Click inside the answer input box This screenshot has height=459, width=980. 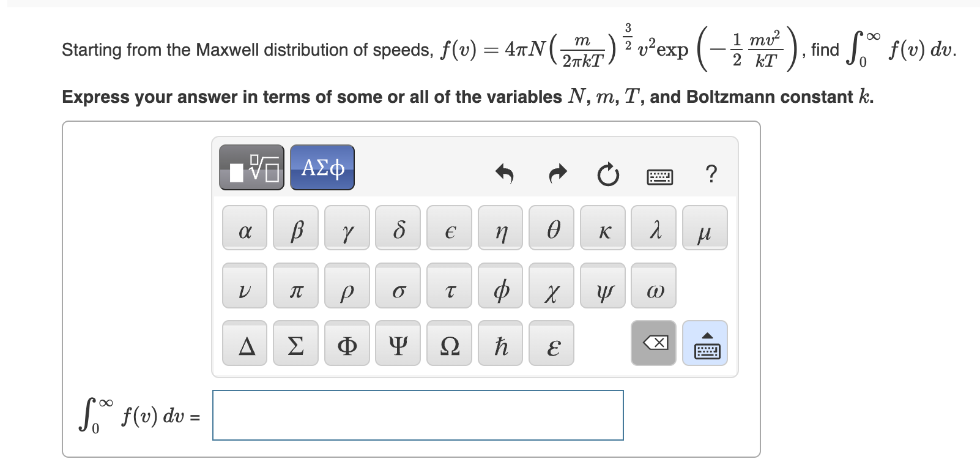(417, 416)
